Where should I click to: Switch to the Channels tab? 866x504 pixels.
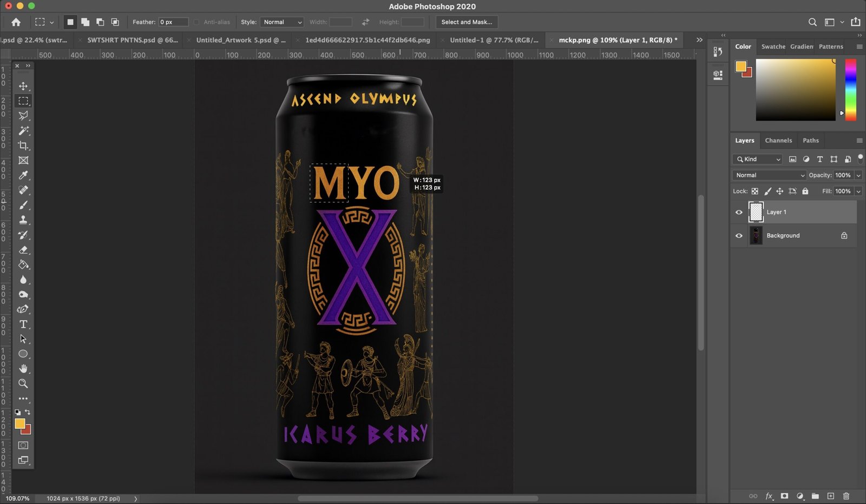pos(778,141)
